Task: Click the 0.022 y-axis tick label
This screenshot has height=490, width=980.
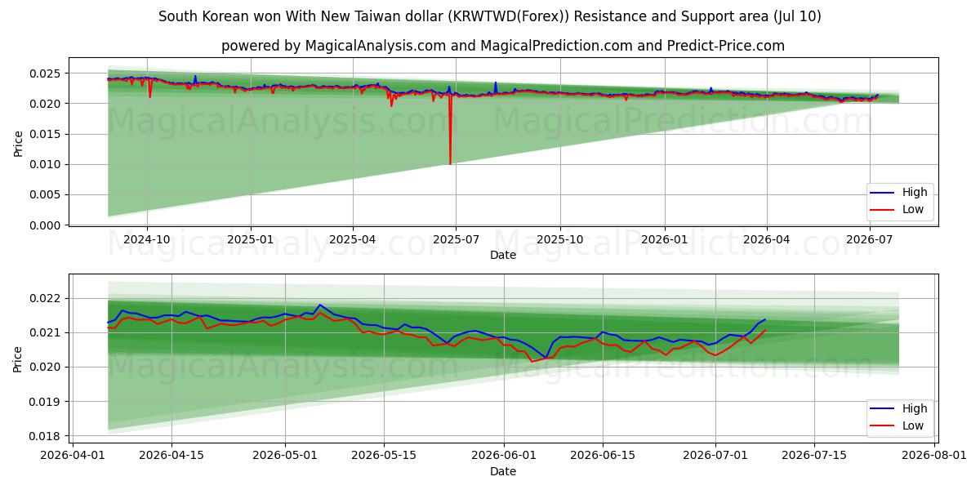Action: (46, 298)
